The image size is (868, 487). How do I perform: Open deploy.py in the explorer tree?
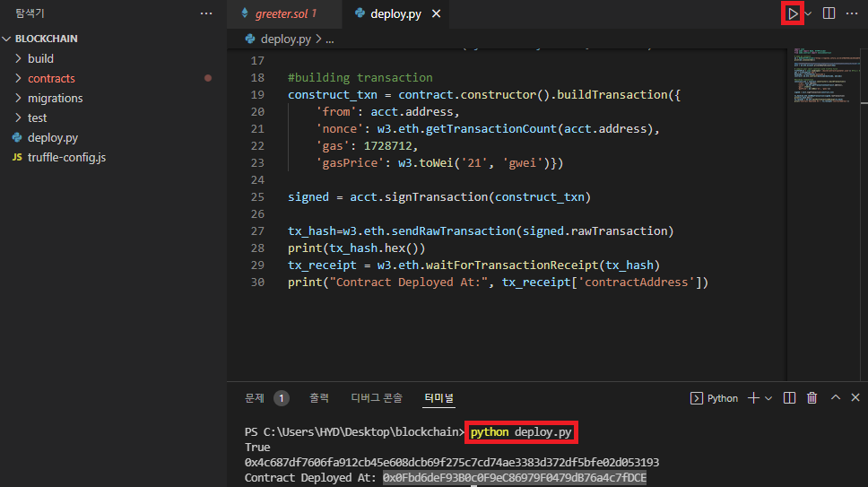point(53,137)
